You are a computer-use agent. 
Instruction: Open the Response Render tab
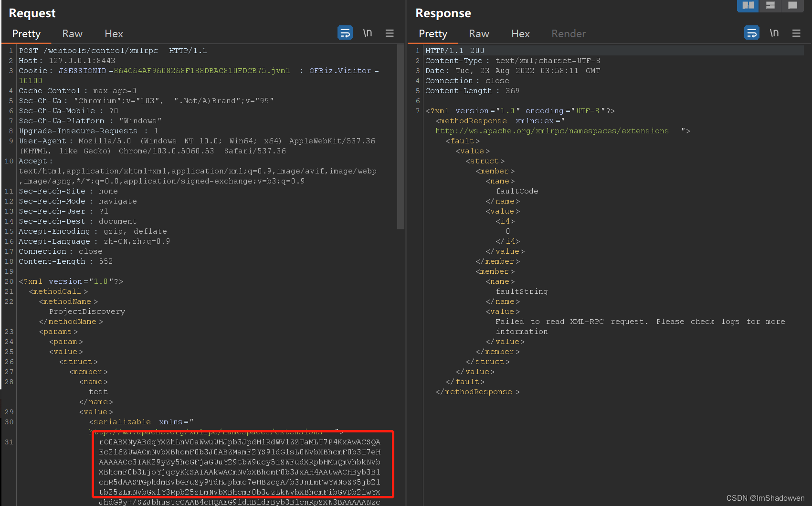[568, 34]
